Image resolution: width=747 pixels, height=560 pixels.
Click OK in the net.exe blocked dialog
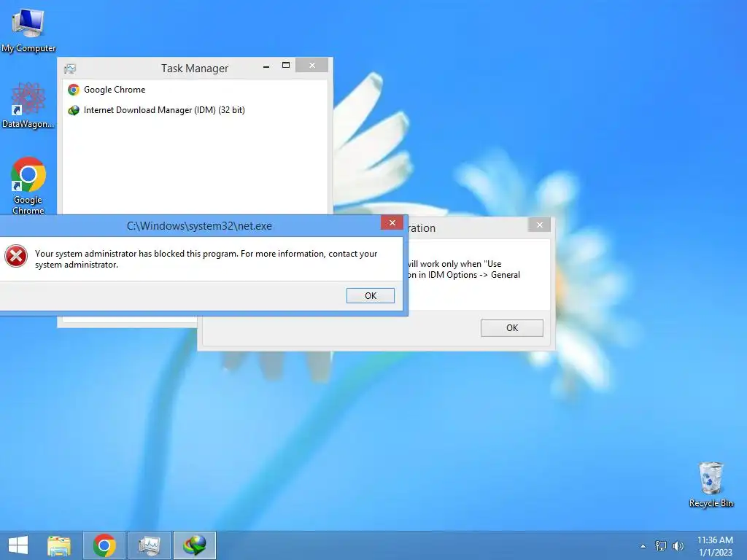(x=370, y=296)
